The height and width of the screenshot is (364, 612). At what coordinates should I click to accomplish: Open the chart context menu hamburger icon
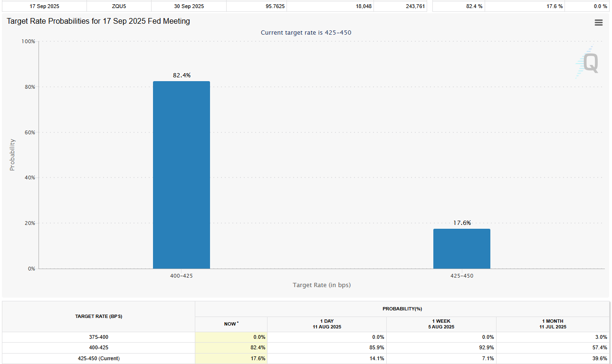pos(598,23)
